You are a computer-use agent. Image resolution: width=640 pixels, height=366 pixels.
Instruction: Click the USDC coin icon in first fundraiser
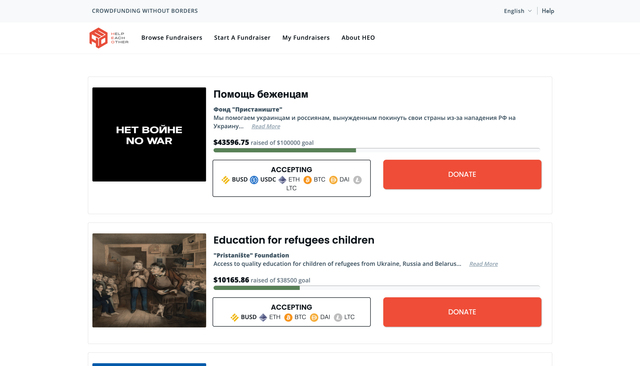(x=254, y=180)
